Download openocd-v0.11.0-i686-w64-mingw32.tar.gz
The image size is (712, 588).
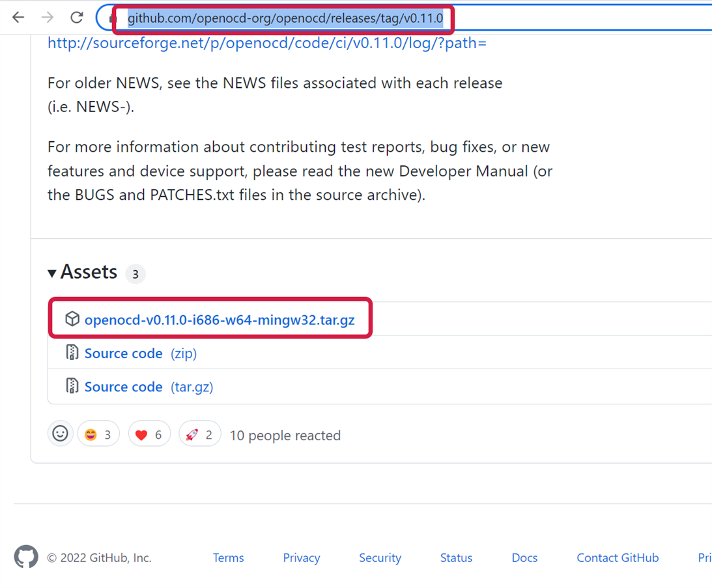click(220, 320)
